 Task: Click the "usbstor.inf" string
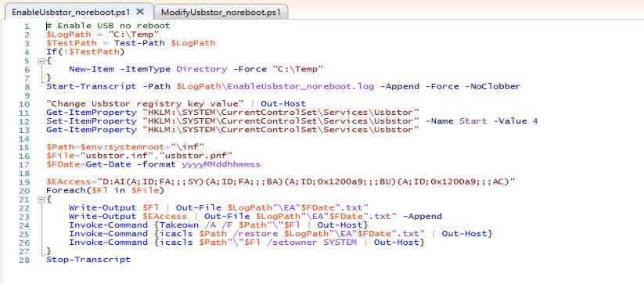pos(117,156)
